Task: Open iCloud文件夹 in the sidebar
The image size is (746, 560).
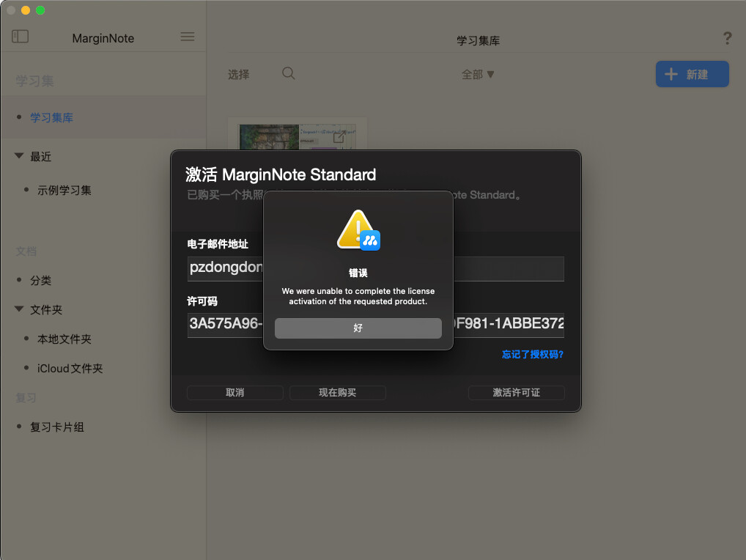Action: click(x=70, y=369)
